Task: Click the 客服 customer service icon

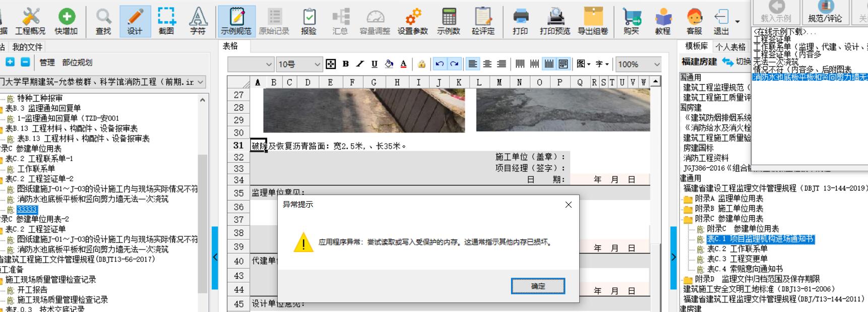Action: (x=694, y=21)
